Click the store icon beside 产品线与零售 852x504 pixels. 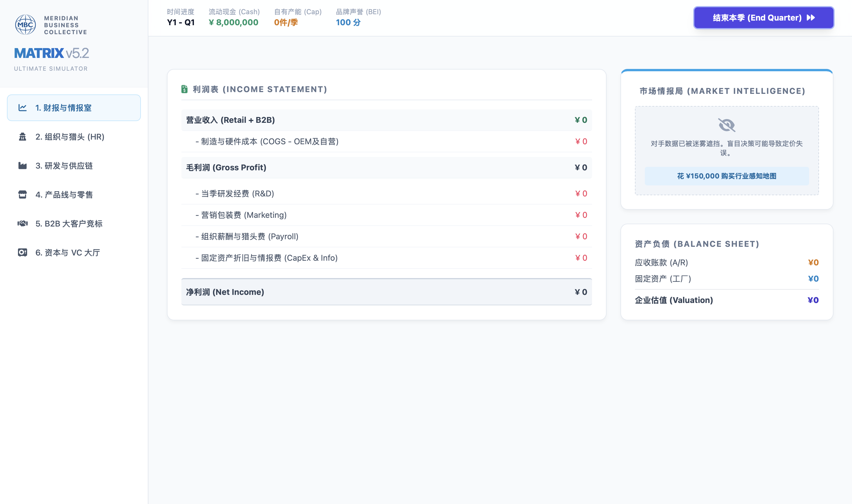coord(22,195)
